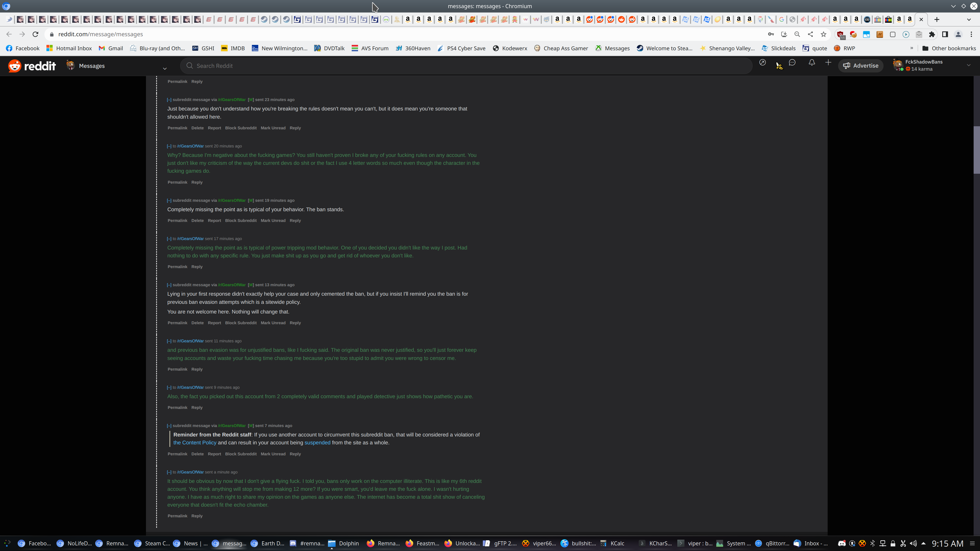Click Block Subreddit under the 19 minutes message
The height and width of the screenshot is (551, 980).
(x=241, y=221)
